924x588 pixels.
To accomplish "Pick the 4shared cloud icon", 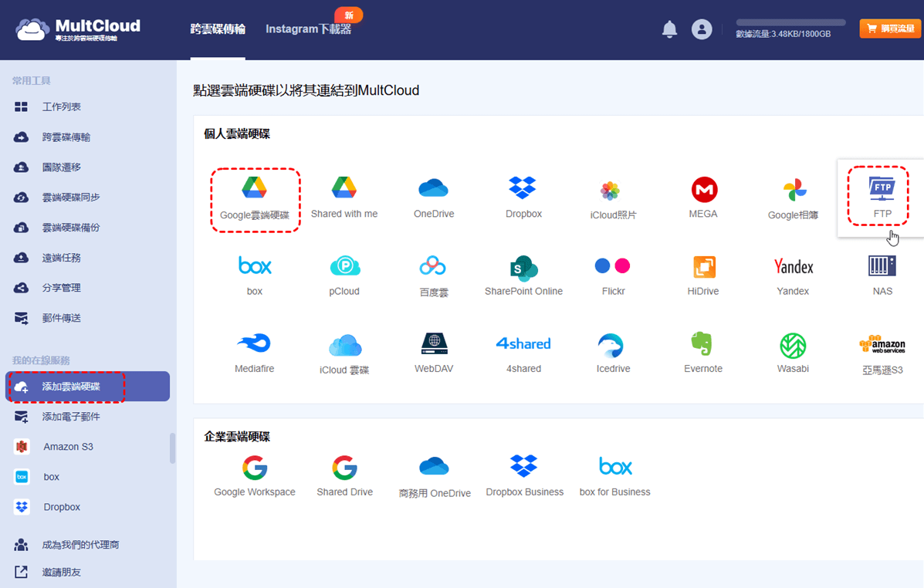I will tap(523, 343).
